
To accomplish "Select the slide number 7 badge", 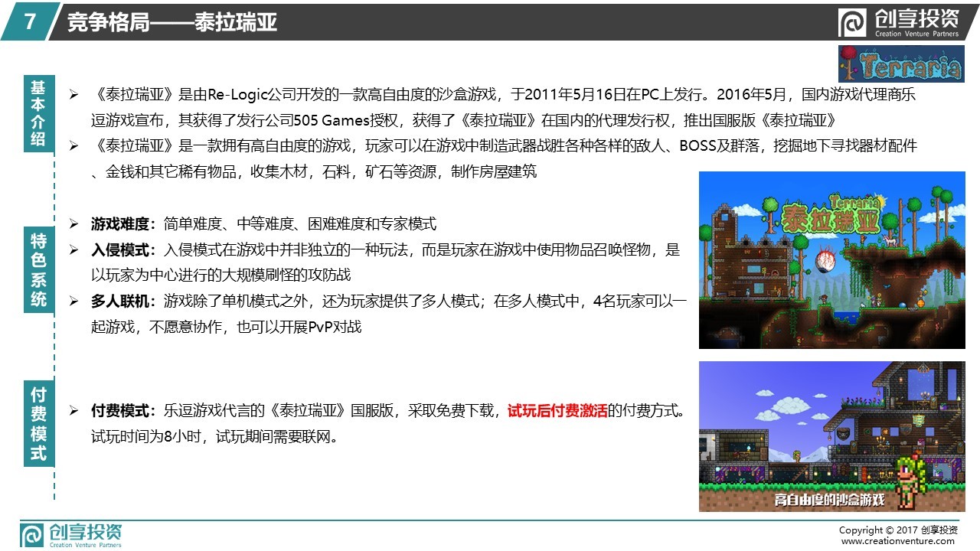I will [30, 22].
